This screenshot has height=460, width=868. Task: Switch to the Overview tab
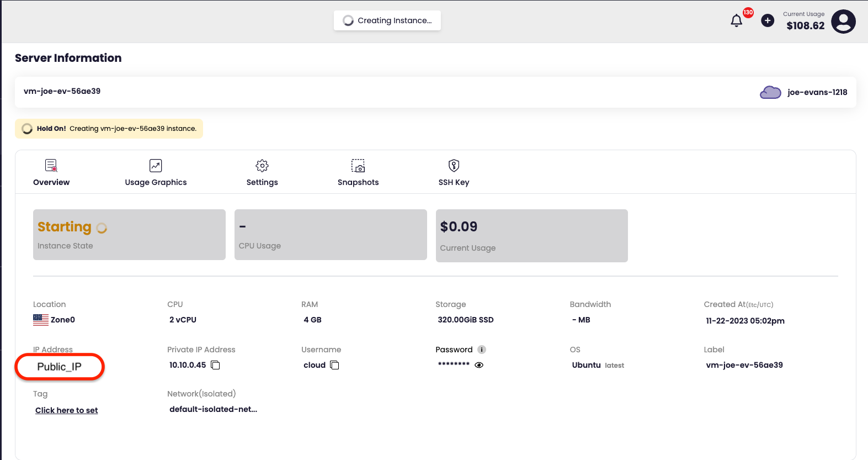[51, 173]
